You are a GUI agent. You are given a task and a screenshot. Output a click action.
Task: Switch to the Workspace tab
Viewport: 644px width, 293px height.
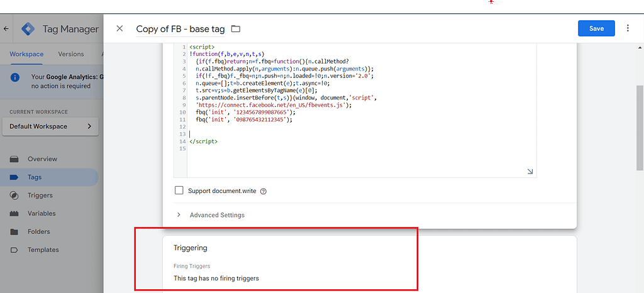click(x=26, y=54)
